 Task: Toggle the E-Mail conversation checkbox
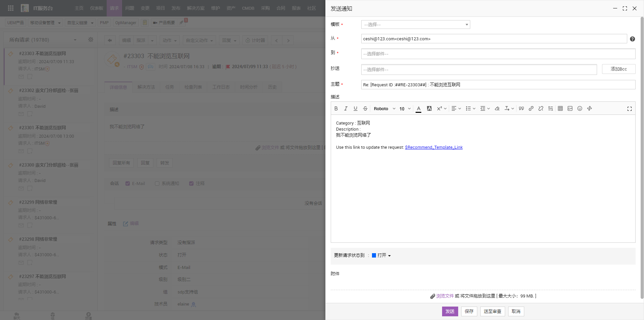[x=128, y=184]
